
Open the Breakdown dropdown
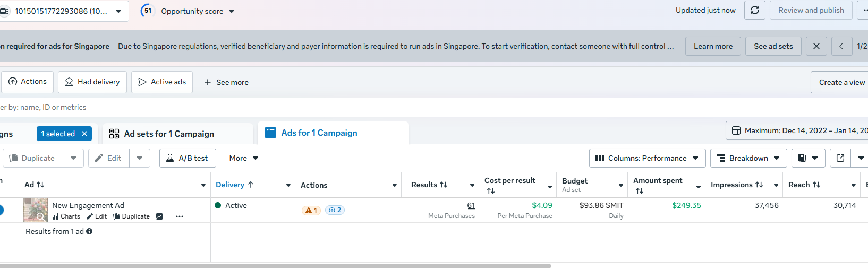point(748,158)
